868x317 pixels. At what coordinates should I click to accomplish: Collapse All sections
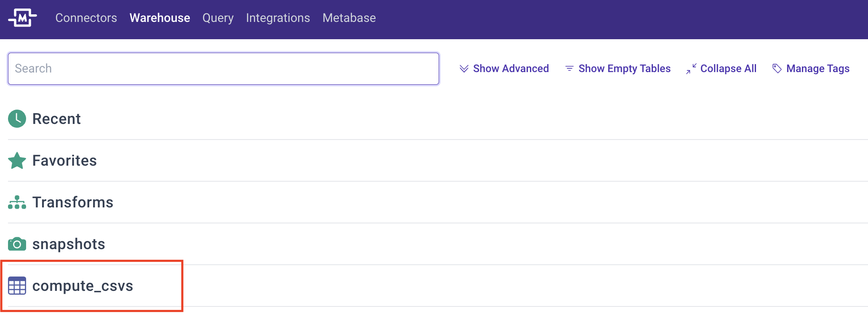[728, 68]
